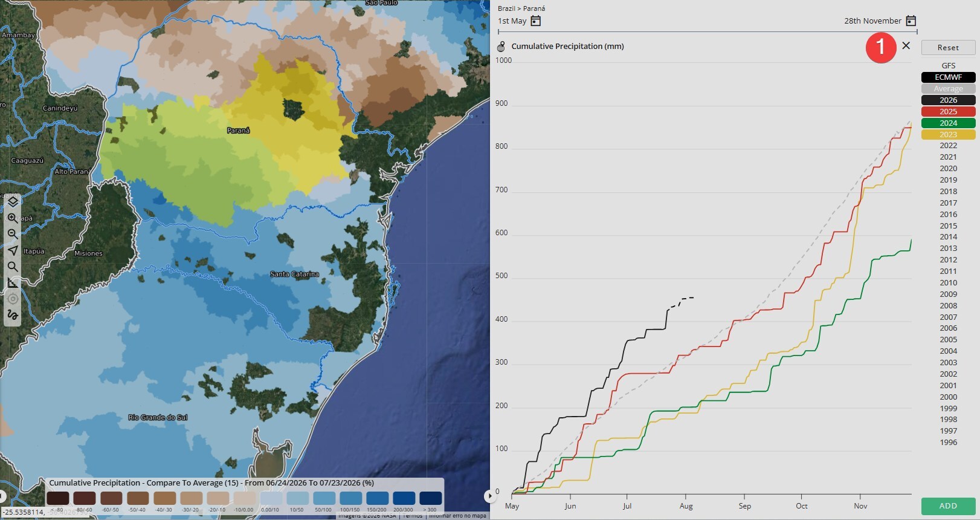Open the map layers panel

pyautogui.click(x=13, y=202)
